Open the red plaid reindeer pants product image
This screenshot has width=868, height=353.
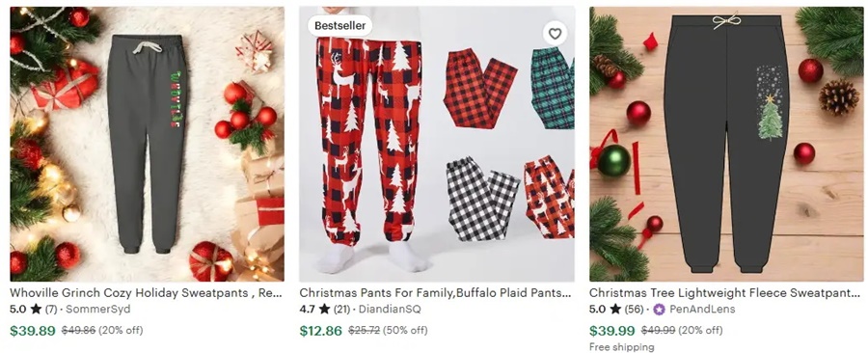tap(437, 144)
